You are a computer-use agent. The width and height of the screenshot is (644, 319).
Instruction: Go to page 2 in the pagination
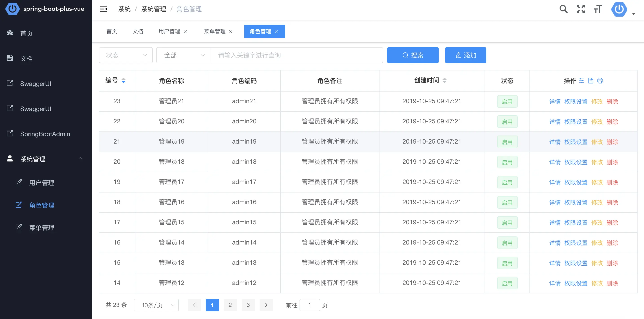click(230, 305)
